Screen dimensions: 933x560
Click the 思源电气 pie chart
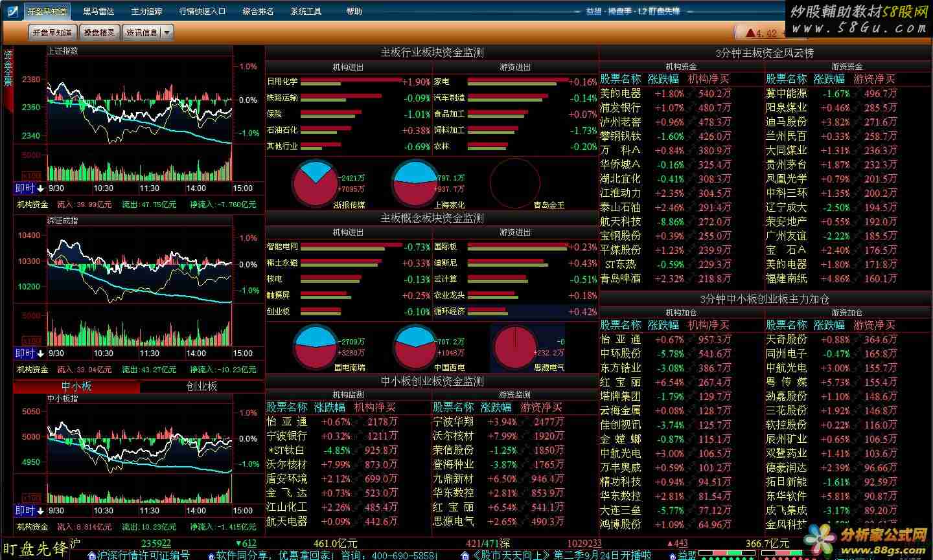516,346
